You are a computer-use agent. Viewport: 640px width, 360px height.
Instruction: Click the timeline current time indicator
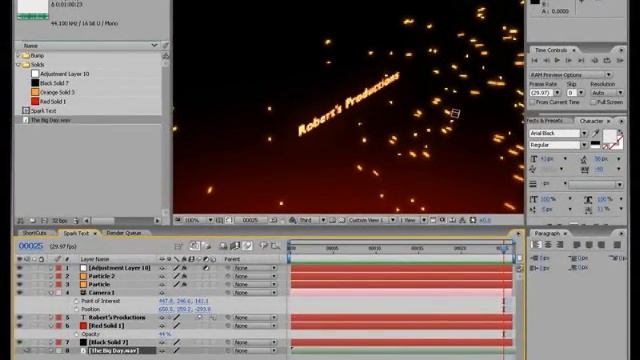tap(504, 248)
